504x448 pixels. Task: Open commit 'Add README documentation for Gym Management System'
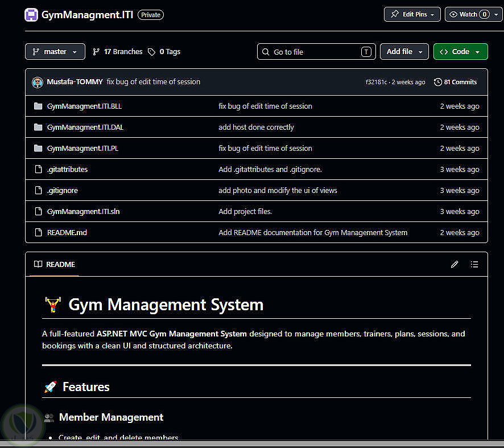(x=313, y=232)
